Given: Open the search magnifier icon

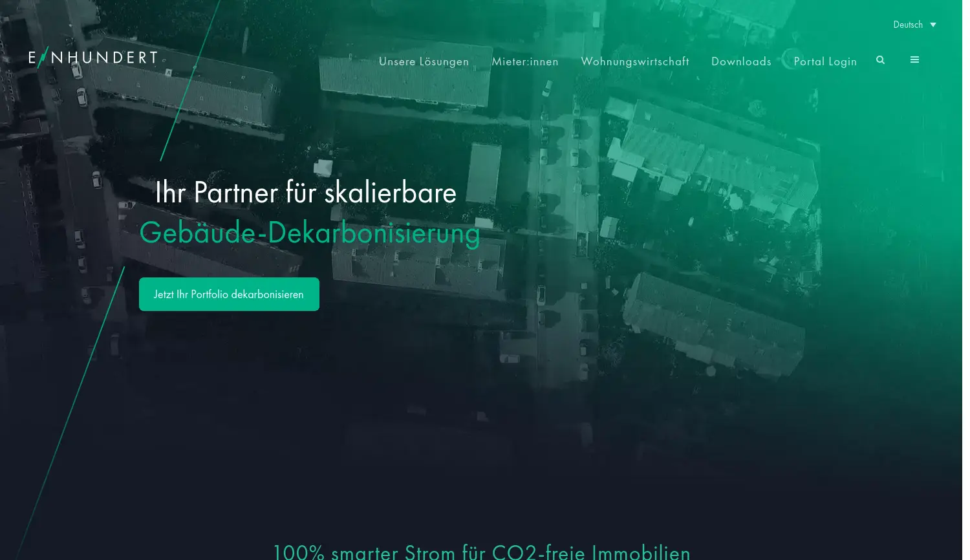Looking at the screenshot, I should point(880,60).
